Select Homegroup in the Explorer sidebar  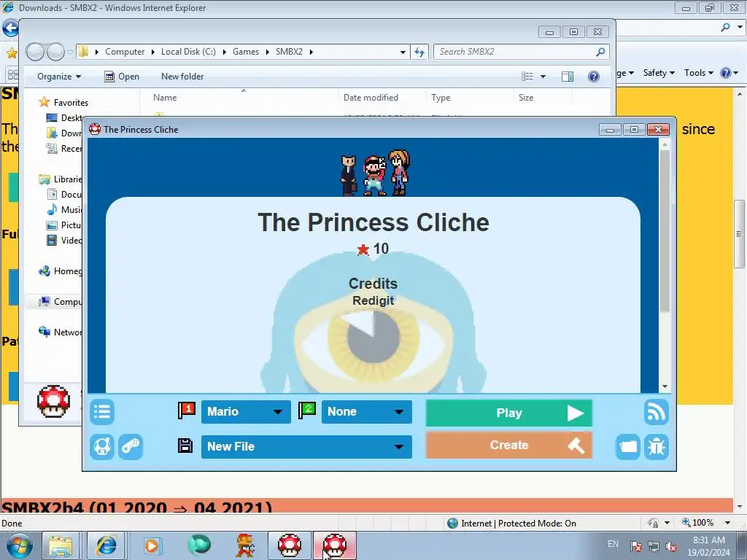[x=60, y=271]
